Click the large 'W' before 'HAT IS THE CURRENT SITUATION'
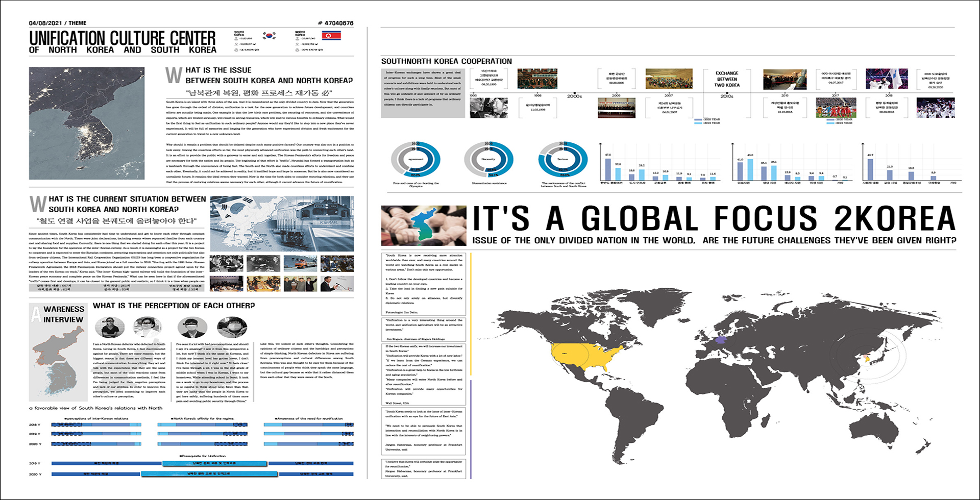Image resolution: width=980 pixels, height=500 pixels. [38, 204]
